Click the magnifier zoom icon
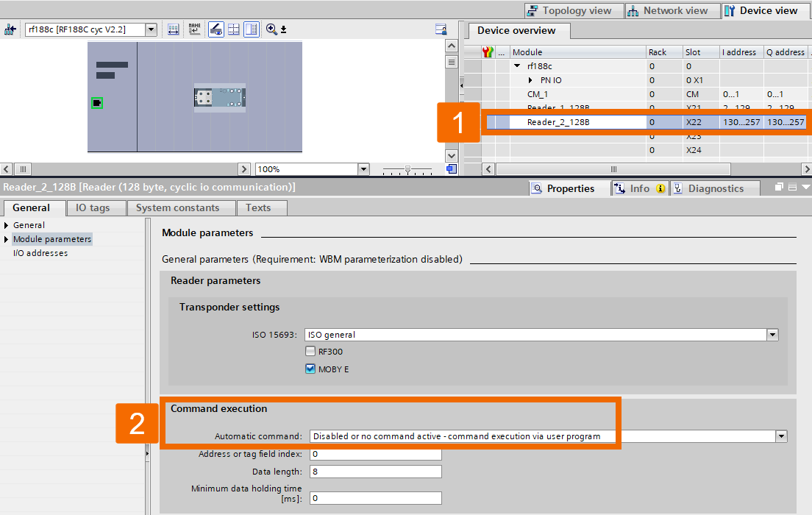This screenshot has width=812, height=515. click(x=271, y=29)
